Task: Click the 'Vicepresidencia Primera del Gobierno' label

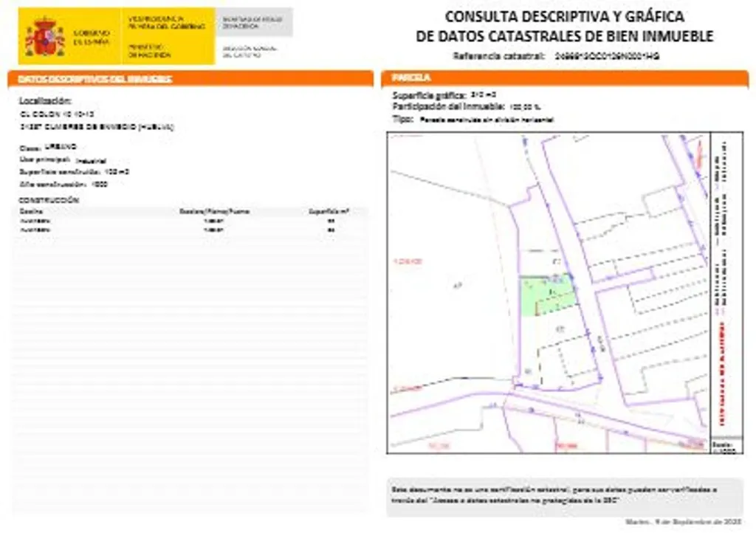Action: pyautogui.click(x=166, y=23)
